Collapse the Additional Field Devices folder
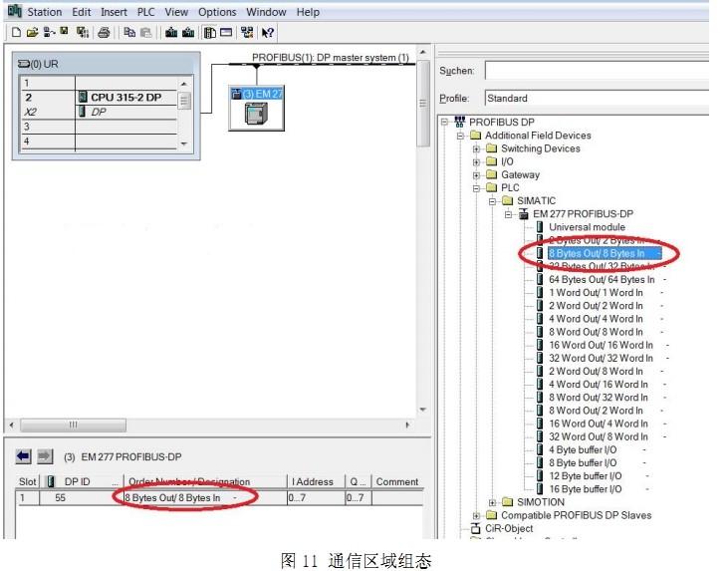728x571 pixels. tap(460, 136)
